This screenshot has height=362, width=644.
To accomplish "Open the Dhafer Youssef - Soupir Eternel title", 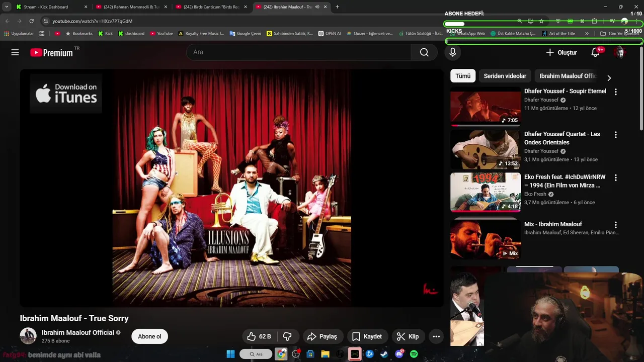I will point(565,91).
